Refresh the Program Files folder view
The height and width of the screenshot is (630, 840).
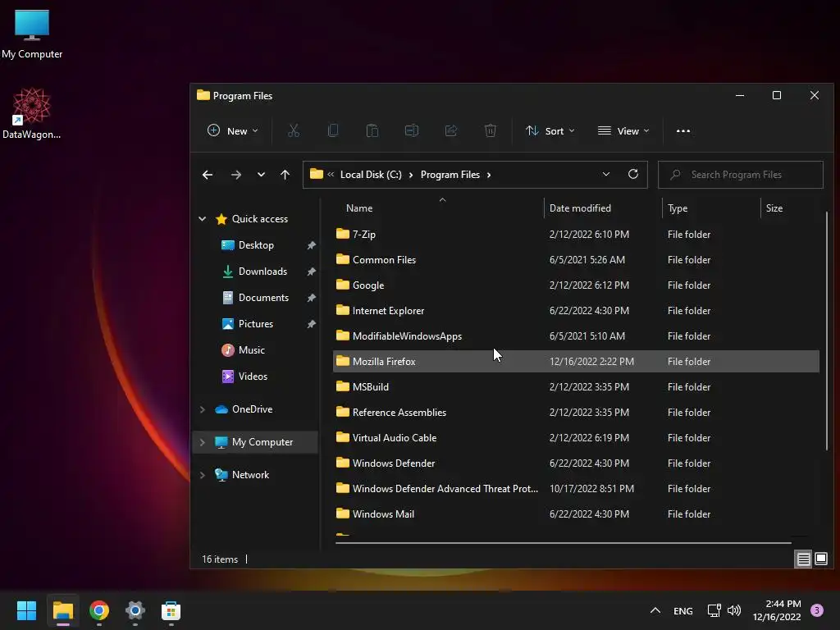(x=632, y=174)
